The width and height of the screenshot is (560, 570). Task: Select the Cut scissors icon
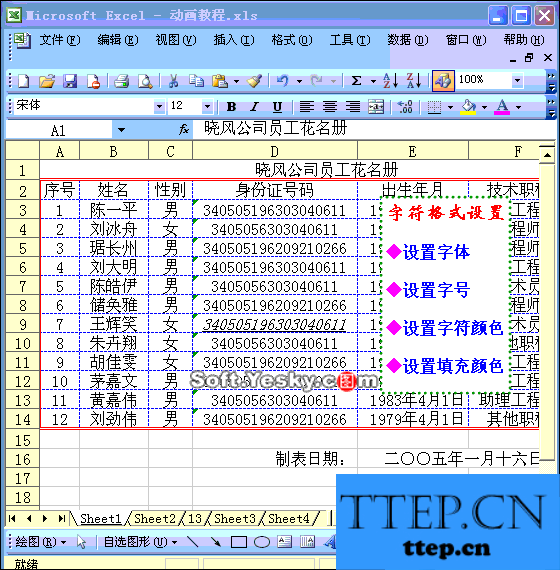point(173,81)
